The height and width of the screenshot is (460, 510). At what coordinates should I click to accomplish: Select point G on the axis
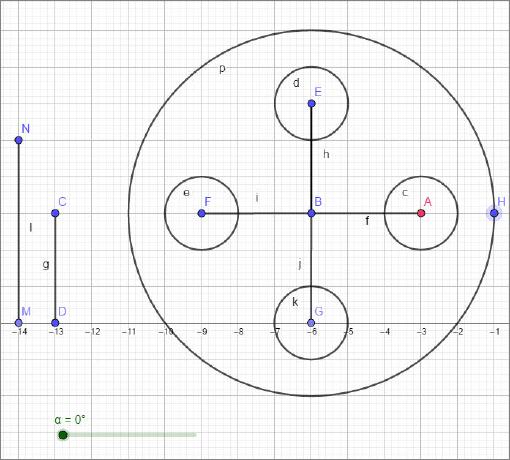point(311,323)
